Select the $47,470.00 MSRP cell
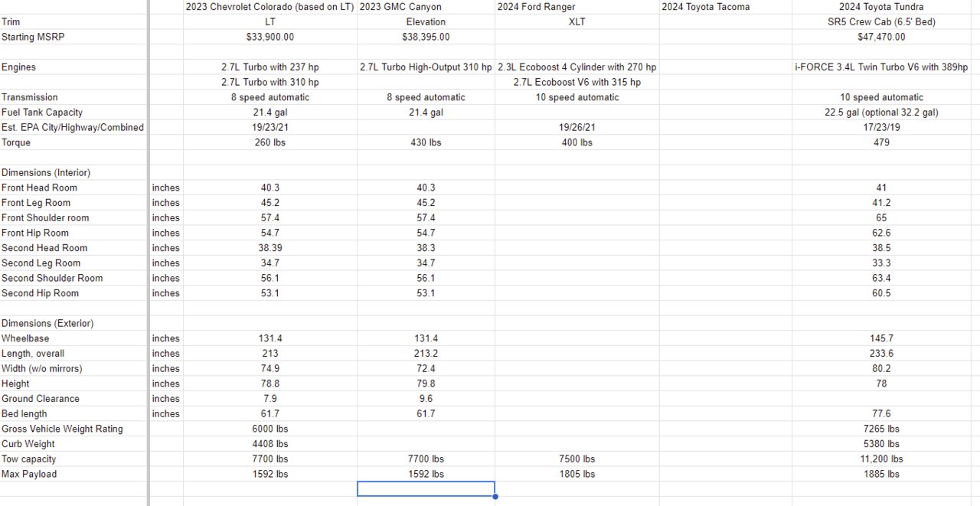This screenshot has width=980, height=506. click(880, 37)
